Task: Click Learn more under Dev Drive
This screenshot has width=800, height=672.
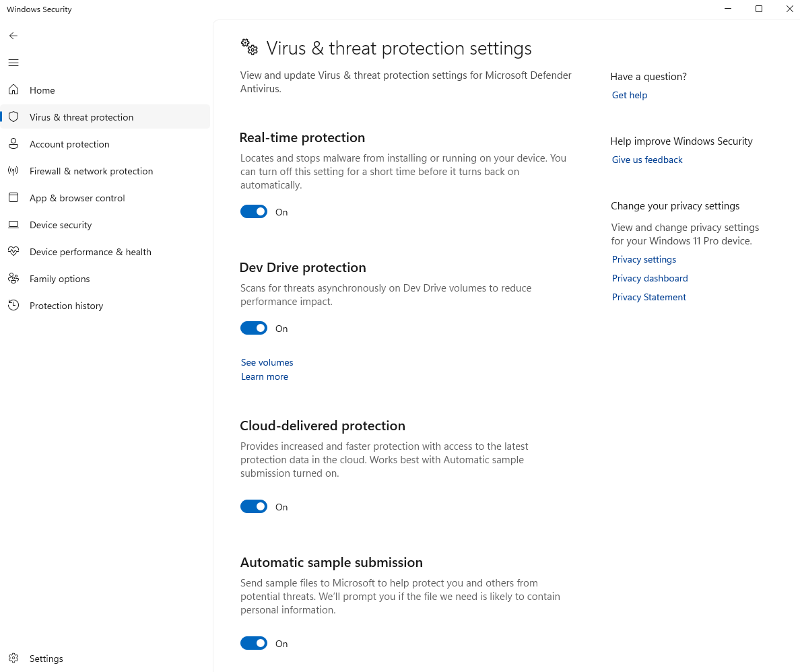Action: click(x=264, y=376)
